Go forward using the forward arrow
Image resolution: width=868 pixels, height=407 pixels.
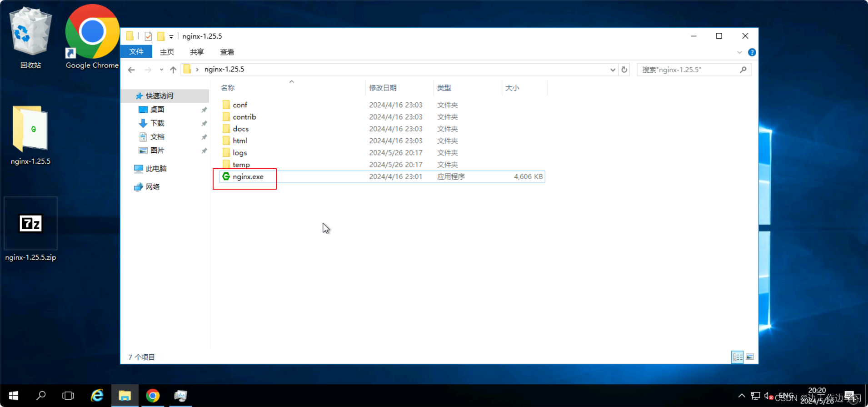click(x=148, y=70)
